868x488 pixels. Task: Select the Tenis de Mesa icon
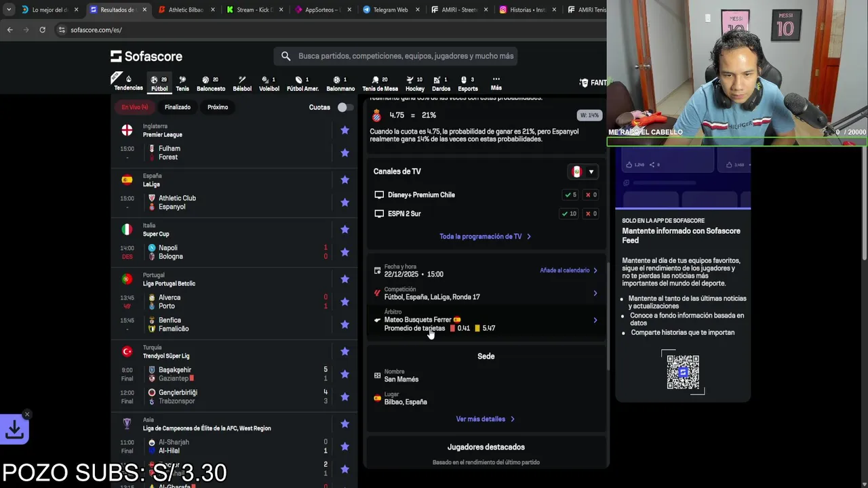[x=380, y=83]
